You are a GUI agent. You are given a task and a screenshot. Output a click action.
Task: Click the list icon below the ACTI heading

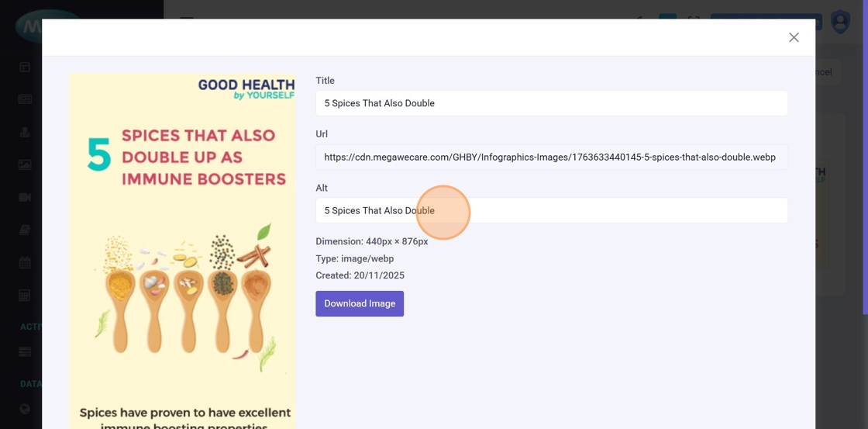pyautogui.click(x=25, y=351)
